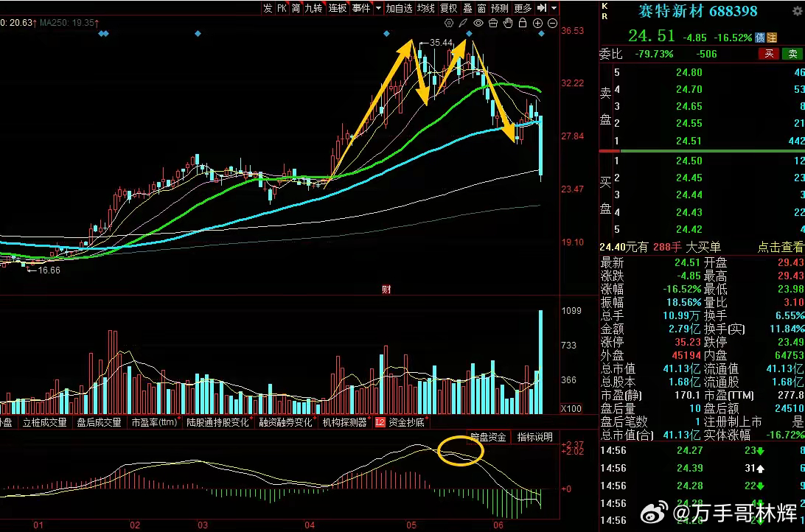Image resolution: width=805 pixels, height=532 pixels.
Task: Click the 简 toolbar button
Action: coord(296,8)
